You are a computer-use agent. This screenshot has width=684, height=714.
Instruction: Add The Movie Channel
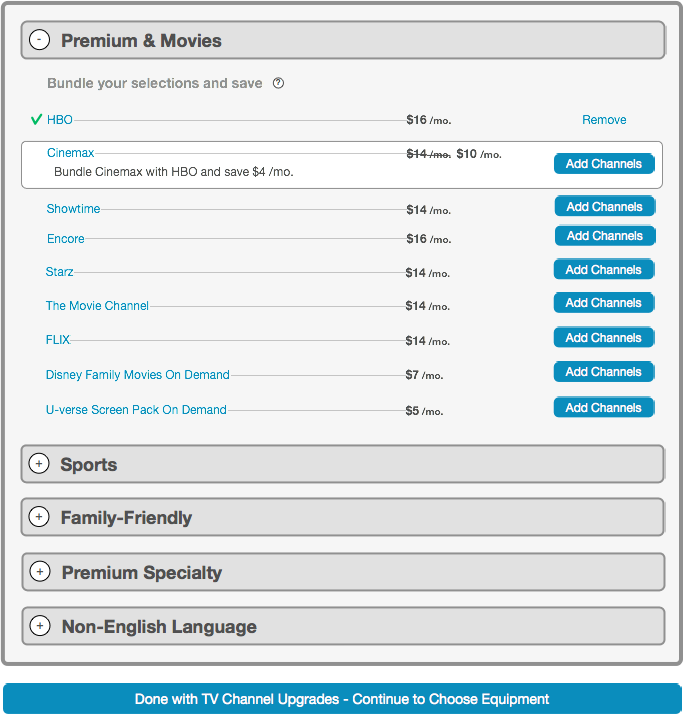tap(603, 303)
